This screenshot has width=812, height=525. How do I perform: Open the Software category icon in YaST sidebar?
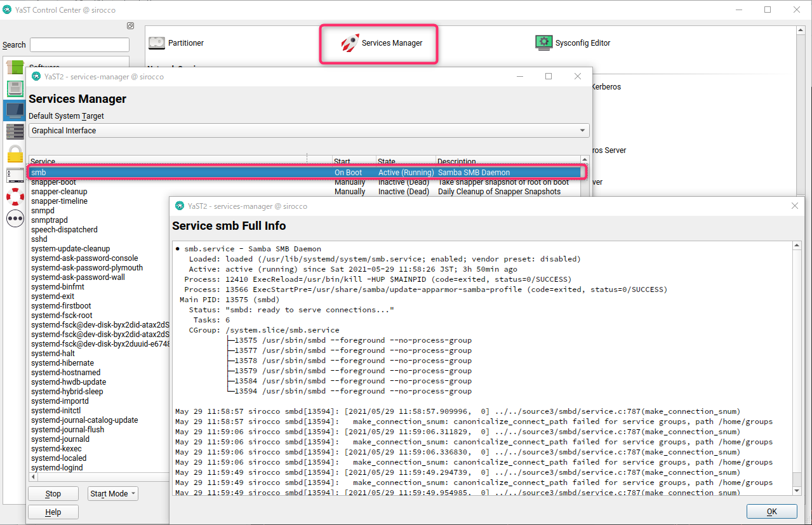tap(15, 67)
